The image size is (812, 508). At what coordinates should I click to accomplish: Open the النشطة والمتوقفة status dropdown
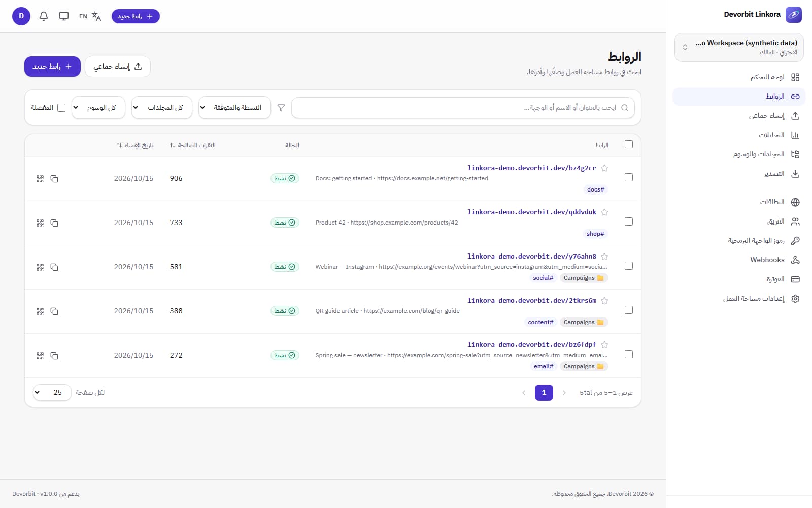coord(234,108)
